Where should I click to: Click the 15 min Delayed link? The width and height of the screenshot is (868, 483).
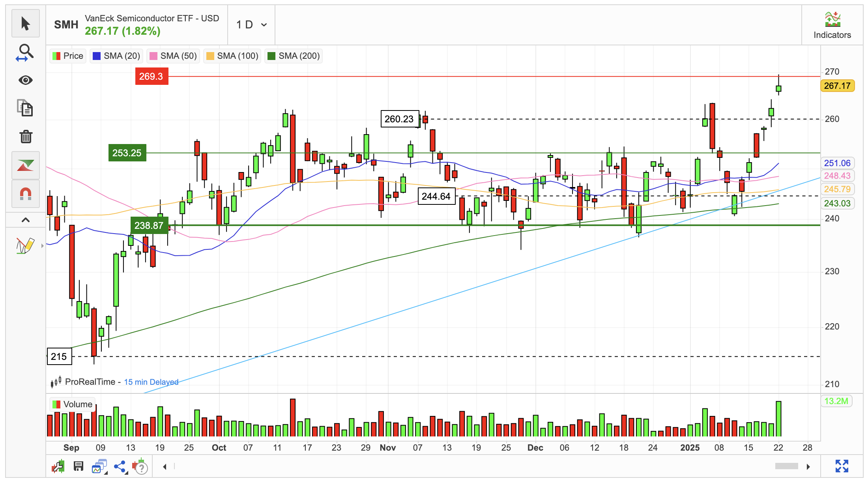tap(151, 382)
